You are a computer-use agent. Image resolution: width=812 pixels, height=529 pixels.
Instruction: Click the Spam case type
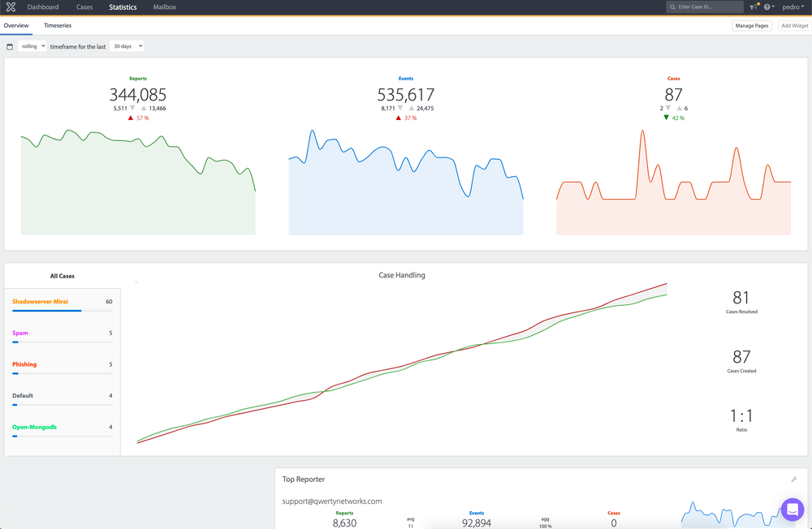point(20,333)
